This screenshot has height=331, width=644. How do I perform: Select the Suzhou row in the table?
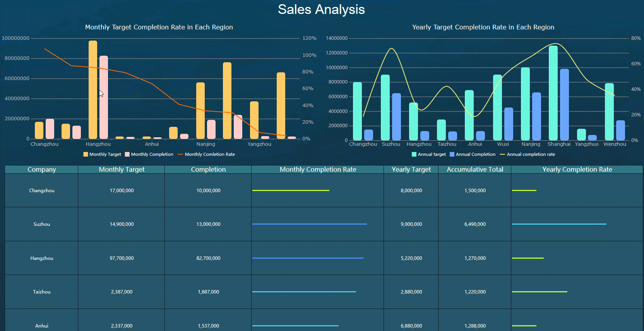[42, 224]
